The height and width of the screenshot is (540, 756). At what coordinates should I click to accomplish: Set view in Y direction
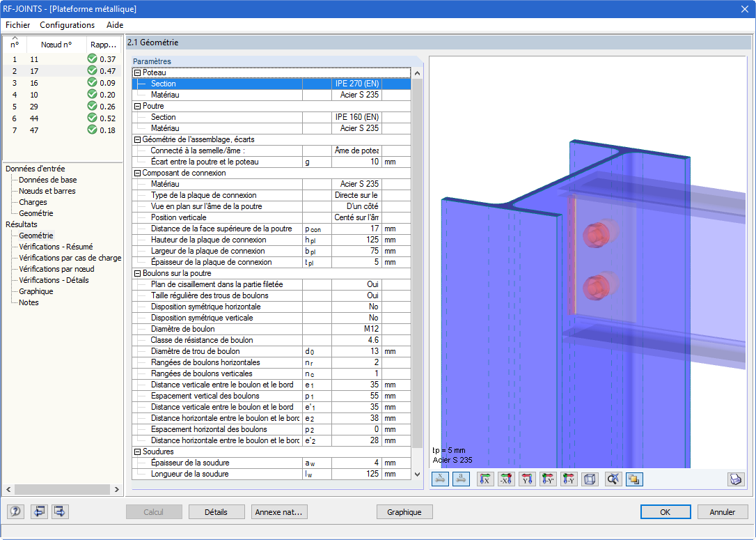point(527,479)
